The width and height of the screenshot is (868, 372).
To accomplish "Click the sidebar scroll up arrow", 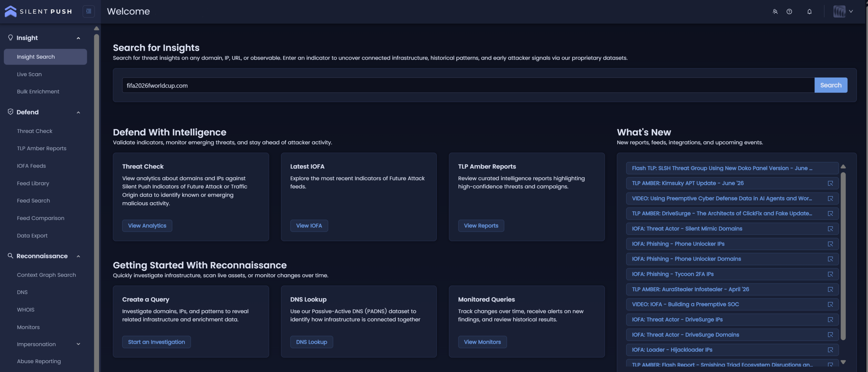I will pyautogui.click(x=97, y=28).
